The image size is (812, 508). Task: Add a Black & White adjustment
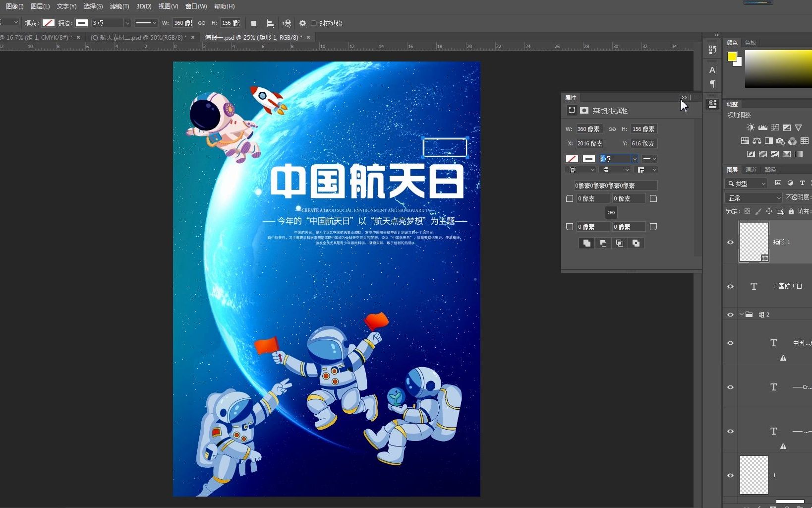[x=768, y=141]
